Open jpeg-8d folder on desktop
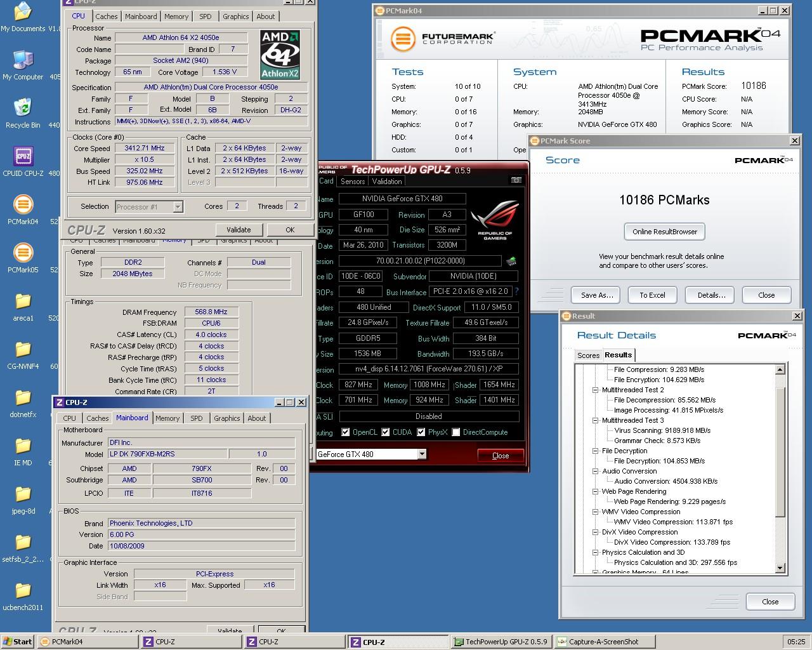This screenshot has height=650, width=812. (x=23, y=500)
